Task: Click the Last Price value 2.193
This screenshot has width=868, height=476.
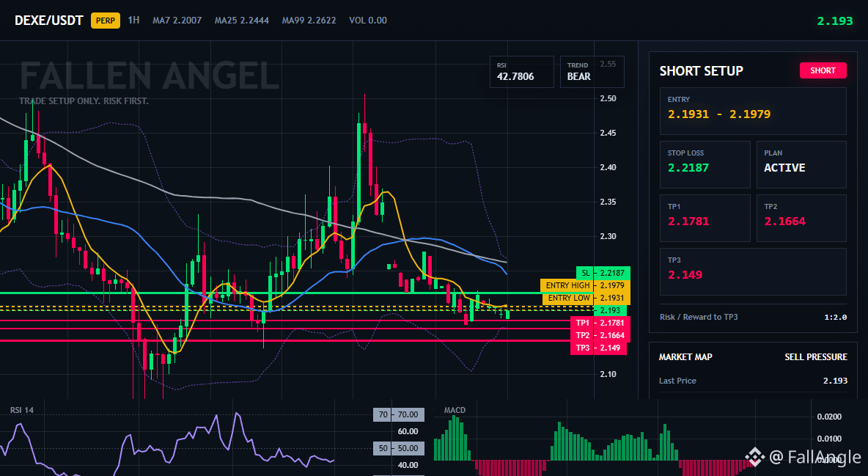Action: tap(835, 381)
